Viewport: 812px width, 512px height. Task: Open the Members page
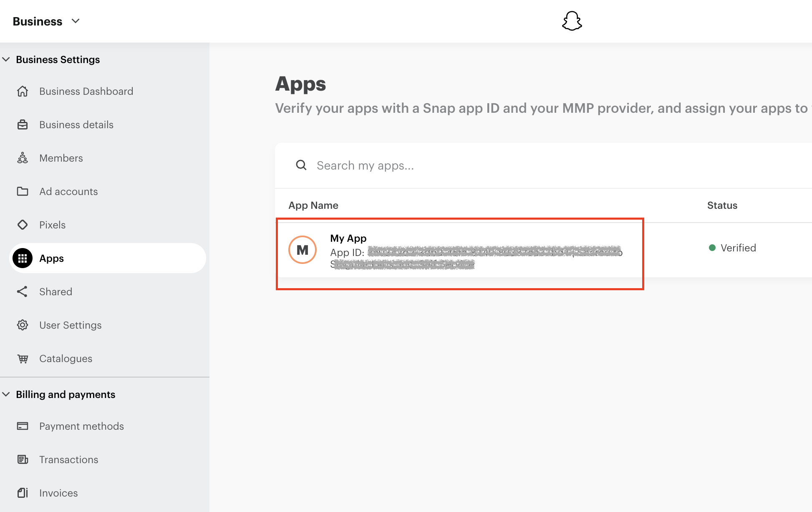(61, 158)
